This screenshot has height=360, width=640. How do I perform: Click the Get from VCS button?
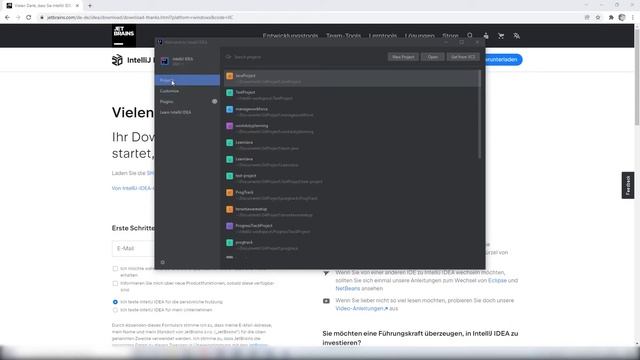click(x=462, y=57)
